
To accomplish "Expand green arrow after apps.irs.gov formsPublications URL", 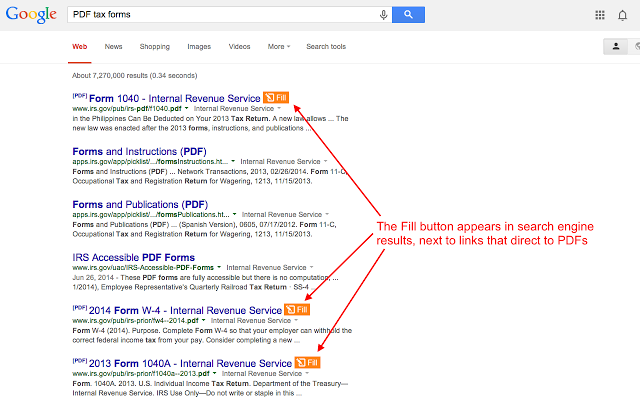I will (234, 214).
